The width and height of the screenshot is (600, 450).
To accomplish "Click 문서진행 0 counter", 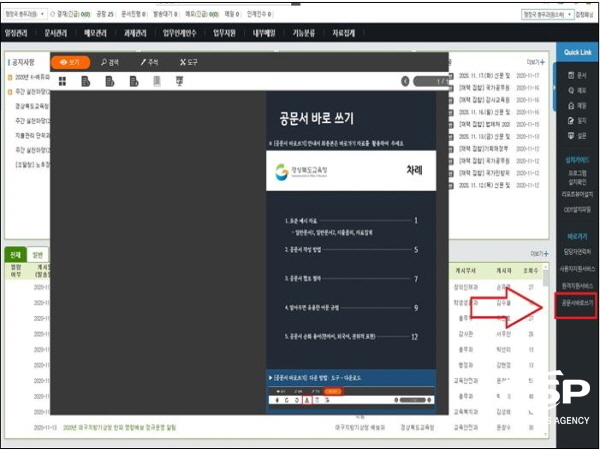I will (133, 15).
